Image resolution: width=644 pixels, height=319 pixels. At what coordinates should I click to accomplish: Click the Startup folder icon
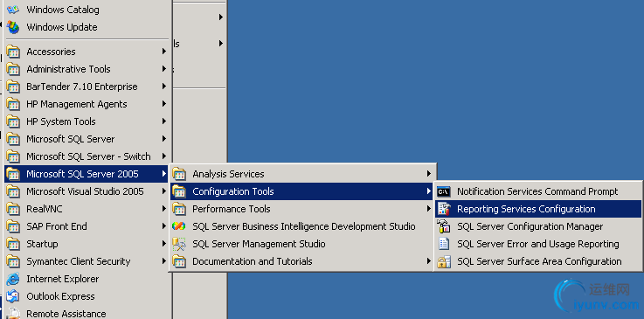point(13,244)
